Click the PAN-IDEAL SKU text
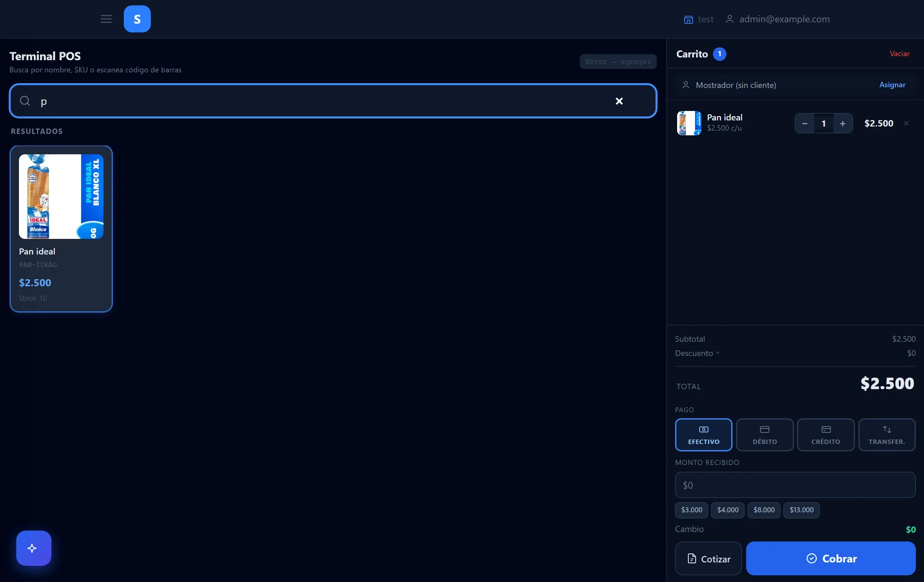The height and width of the screenshot is (582, 924). click(x=38, y=265)
